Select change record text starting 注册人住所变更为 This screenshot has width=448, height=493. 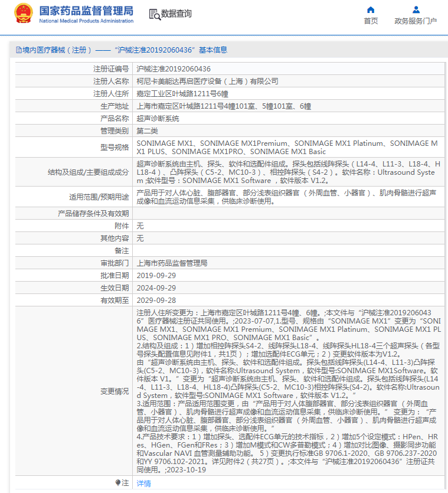coord(289,391)
